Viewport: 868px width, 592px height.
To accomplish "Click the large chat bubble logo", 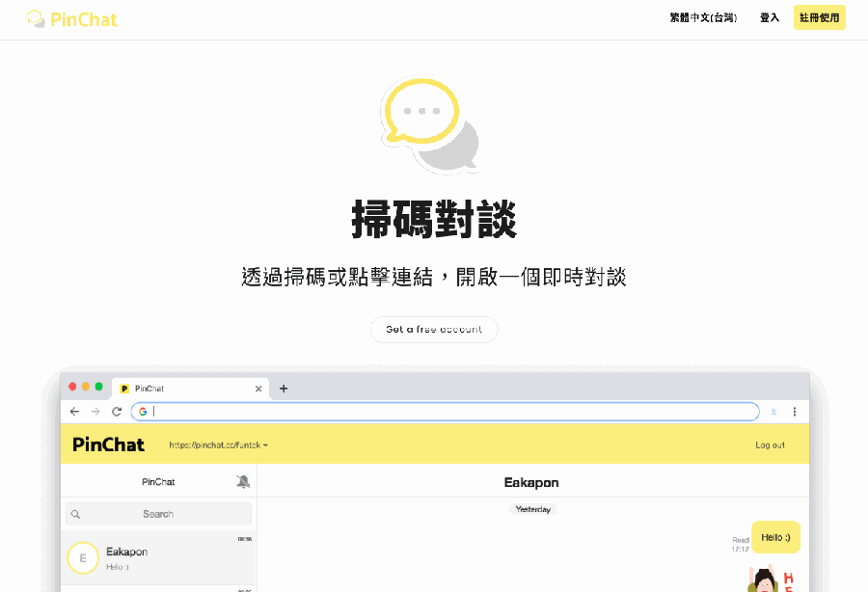I will point(431,124).
